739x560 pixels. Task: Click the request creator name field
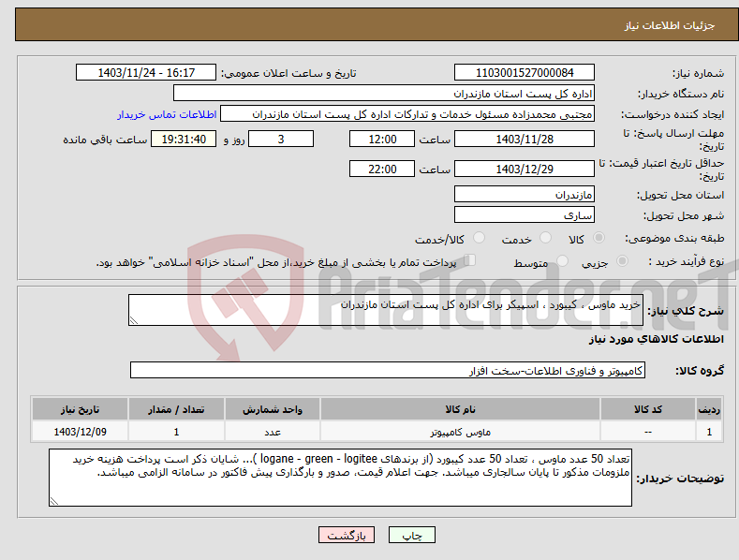point(407,114)
